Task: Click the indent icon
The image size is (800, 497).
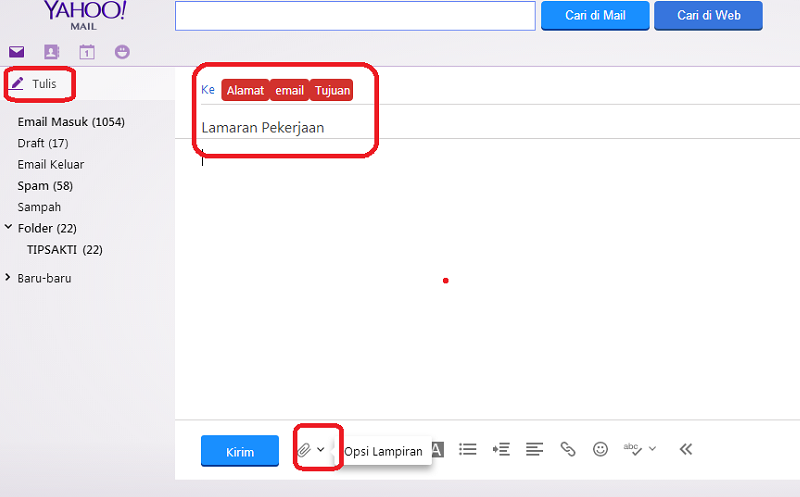Action: 501,449
